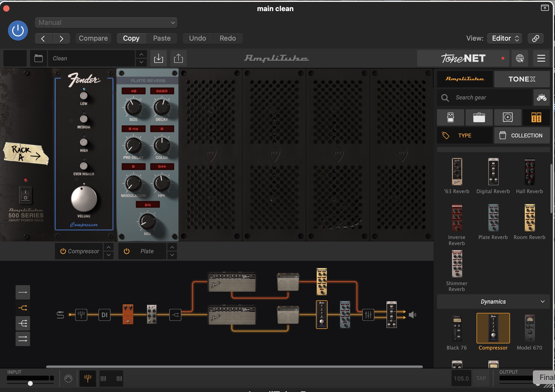The width and height of the screenshot is (555, 392).
Task: Go to previous preset arrow
Action: pyautogui.click(x=44, y=39)
